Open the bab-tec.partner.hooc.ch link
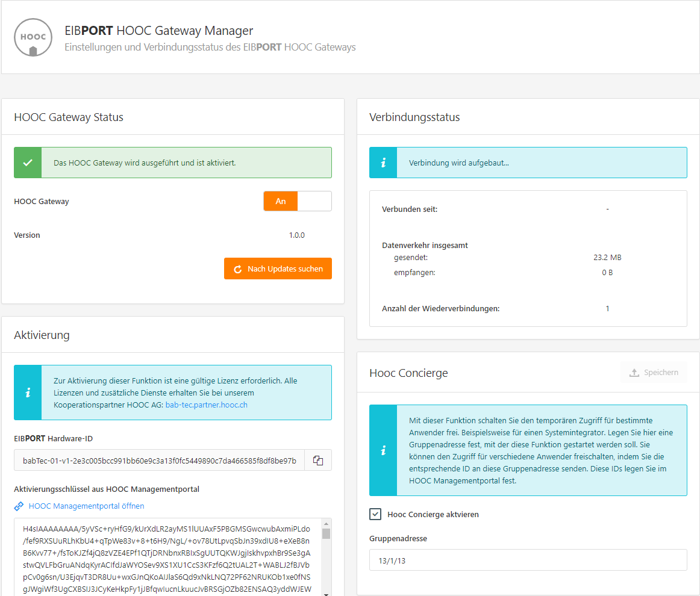This screenshot has height=596, width=700. (206, 405)
